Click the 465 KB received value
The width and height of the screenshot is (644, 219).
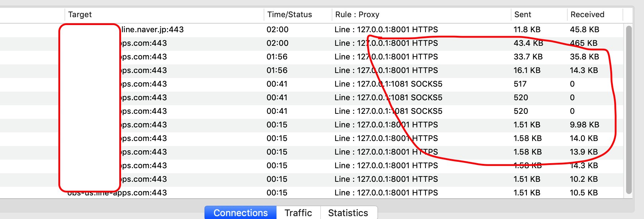tap(583, 43)
